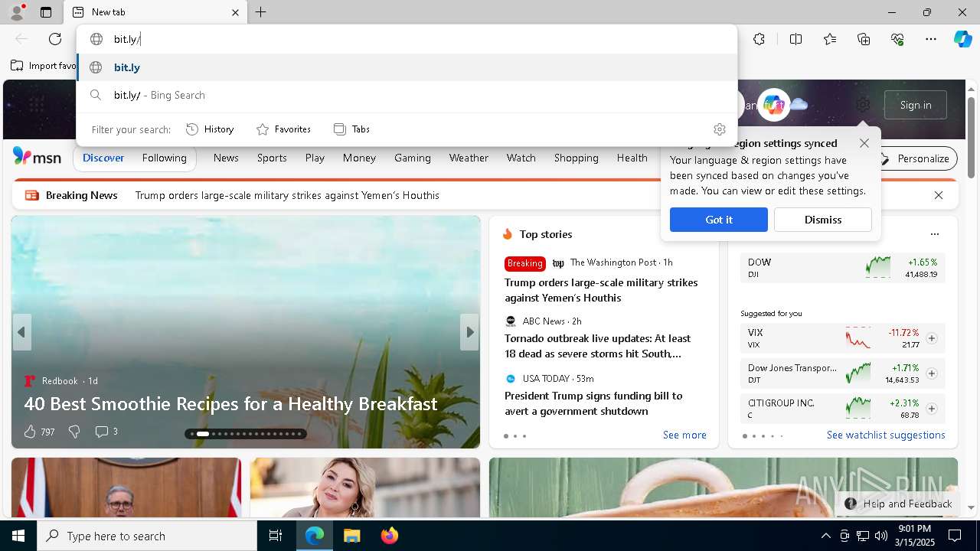Screen dimensions: 980x551
Task: Open the Favorites star icon
Action: tap(830, 39)
